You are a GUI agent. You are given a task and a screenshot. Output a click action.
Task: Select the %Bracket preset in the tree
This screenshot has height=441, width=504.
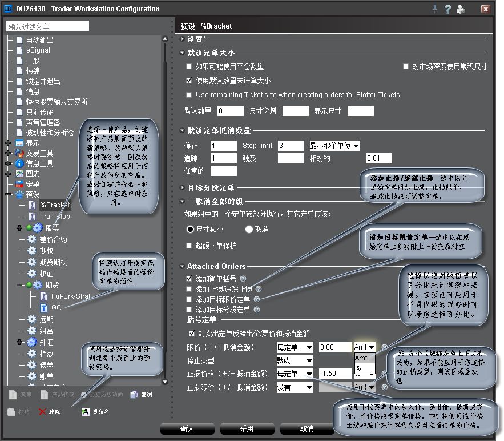(55, 205)
